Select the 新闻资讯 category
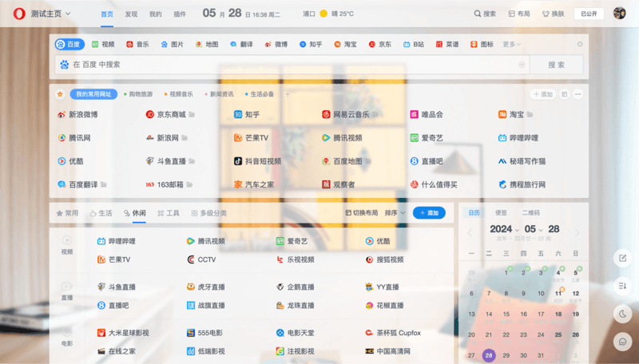The image size is (639, 364). point(219,94)
